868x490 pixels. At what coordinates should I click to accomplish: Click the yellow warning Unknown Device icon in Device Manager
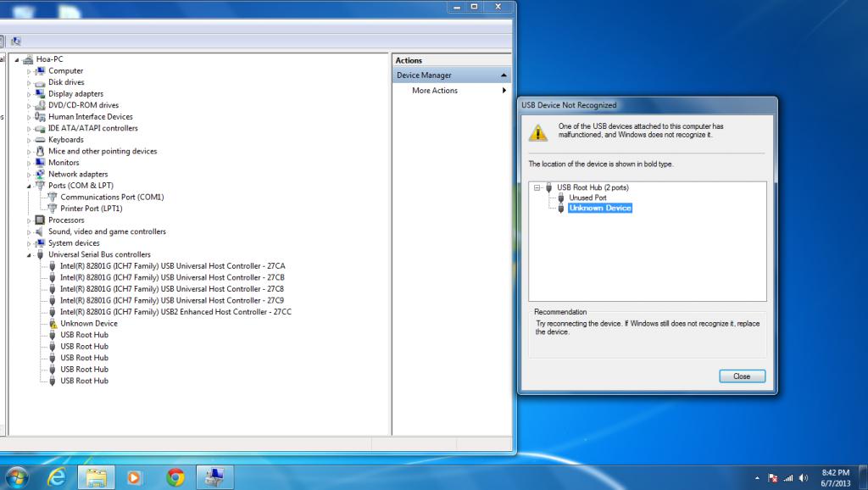[x=53, y=323]
